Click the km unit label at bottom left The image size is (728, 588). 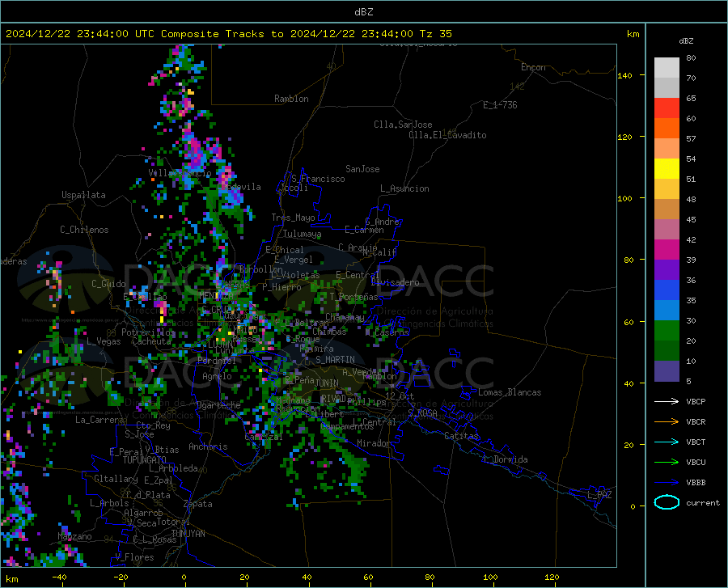click(x=11, y=579)
